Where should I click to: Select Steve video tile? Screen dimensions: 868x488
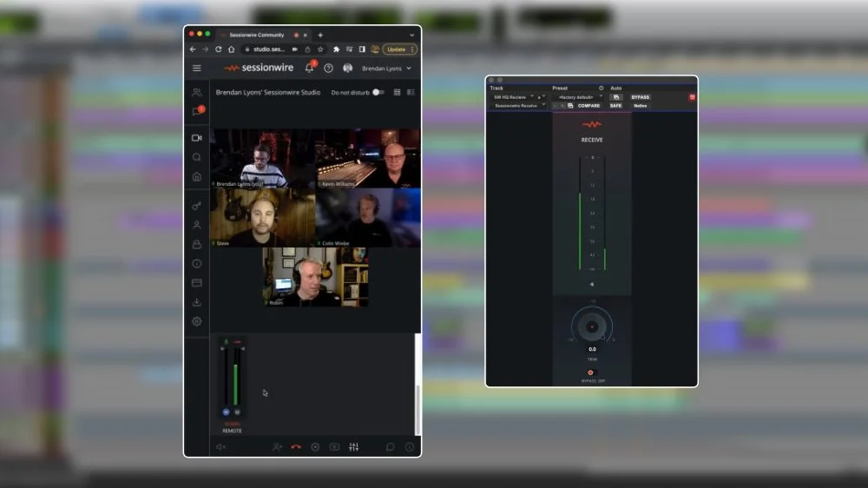[262, 218]
